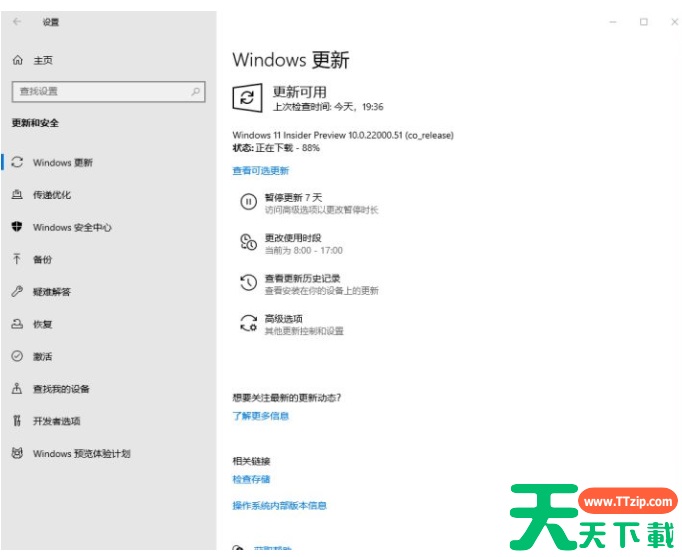Click the history icon for 查看更新历史记录

pyautogui.click(x=248, y=283)
